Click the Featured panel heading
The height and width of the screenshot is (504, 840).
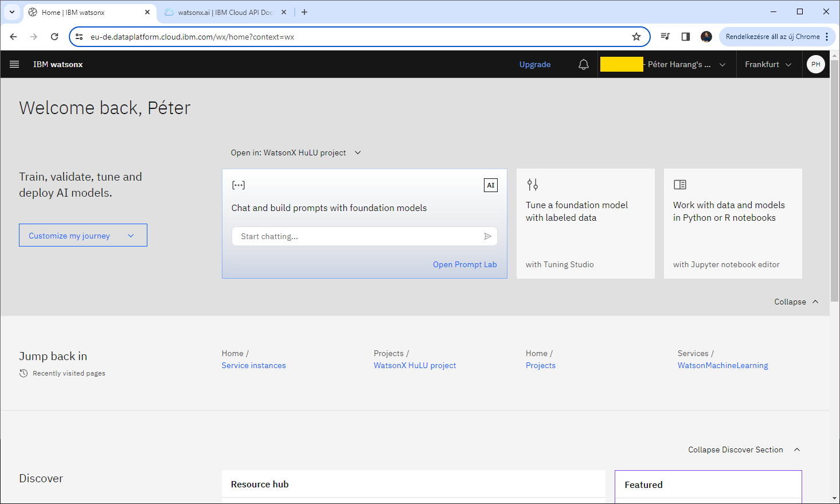643,485
